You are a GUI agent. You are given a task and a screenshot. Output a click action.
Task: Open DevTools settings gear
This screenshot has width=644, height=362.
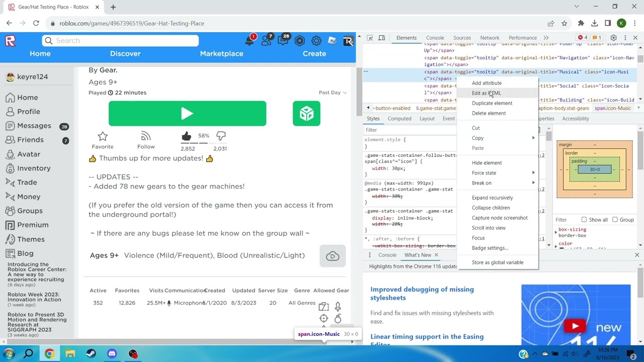(x=613, y=38)
